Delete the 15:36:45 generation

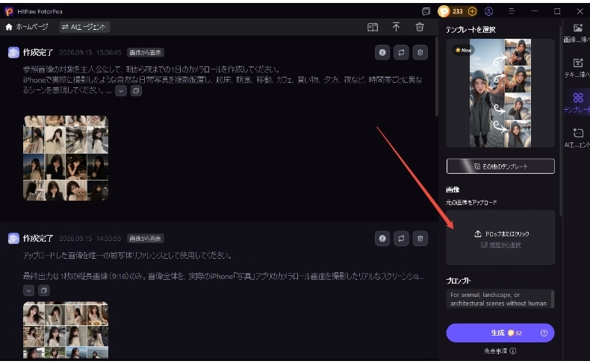420,53
